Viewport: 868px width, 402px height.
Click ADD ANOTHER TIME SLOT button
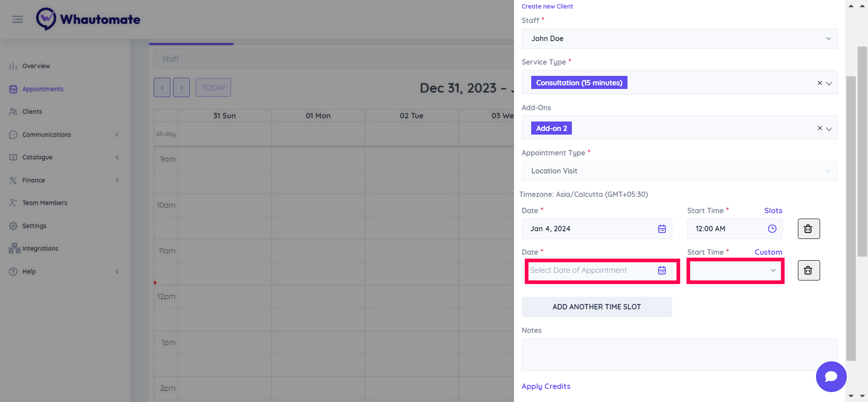tap(596, 307)
